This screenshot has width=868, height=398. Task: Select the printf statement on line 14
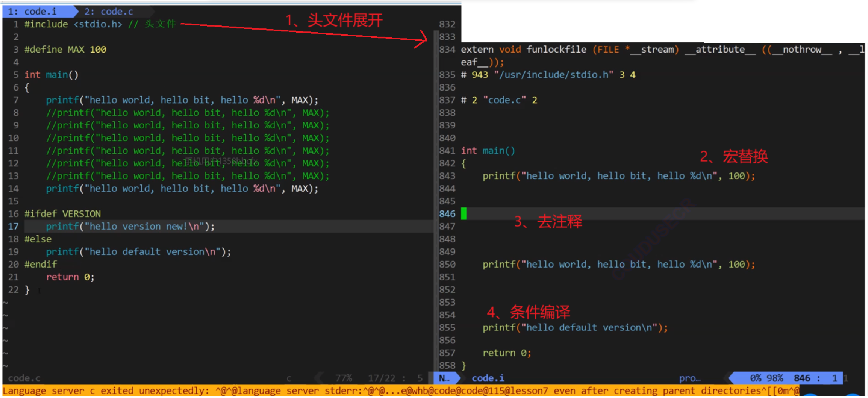[x=182, y=189]
